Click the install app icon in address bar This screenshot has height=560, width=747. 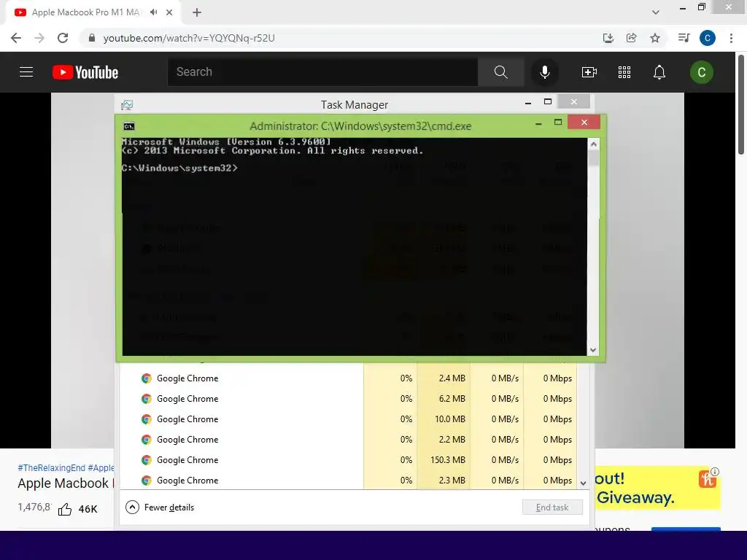(x=608, y=38)
